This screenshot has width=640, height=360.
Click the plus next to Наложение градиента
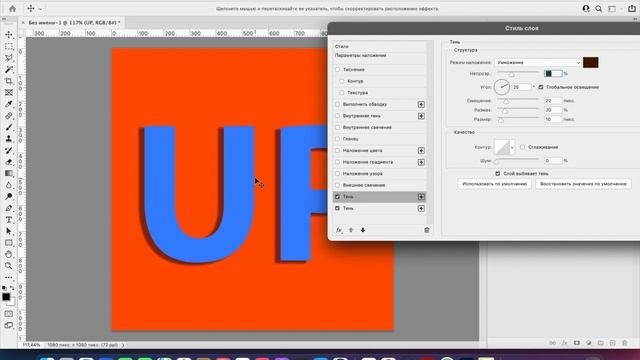(x=421, y=162)
